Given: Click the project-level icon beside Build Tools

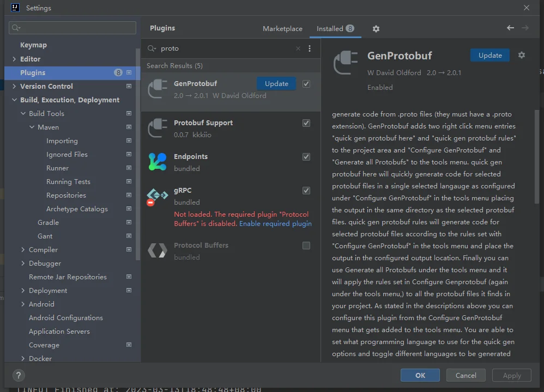Looking at the screenshot, I should (129, 113).
